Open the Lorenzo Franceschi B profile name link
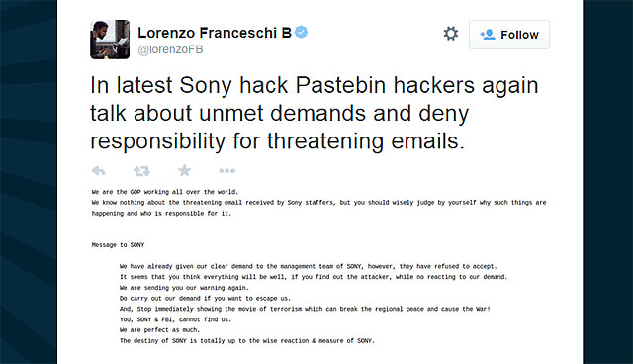 [x=215, y=33]
